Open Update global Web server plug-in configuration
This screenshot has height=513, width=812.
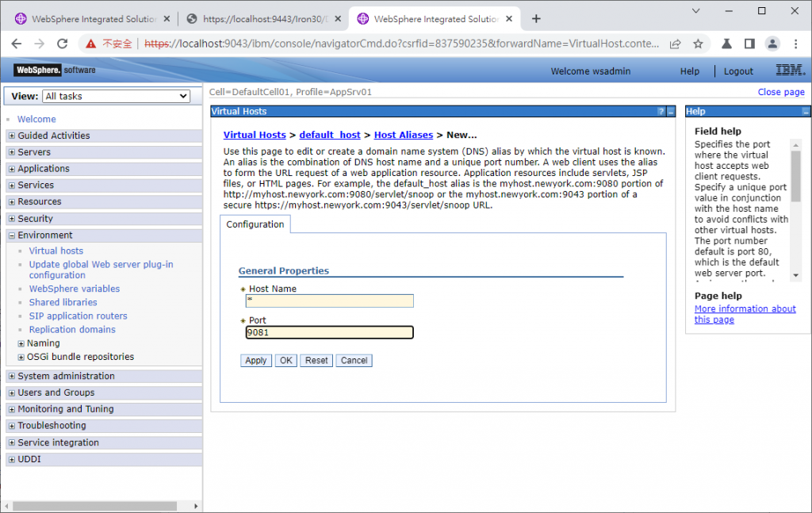click(x=101, y=270)
